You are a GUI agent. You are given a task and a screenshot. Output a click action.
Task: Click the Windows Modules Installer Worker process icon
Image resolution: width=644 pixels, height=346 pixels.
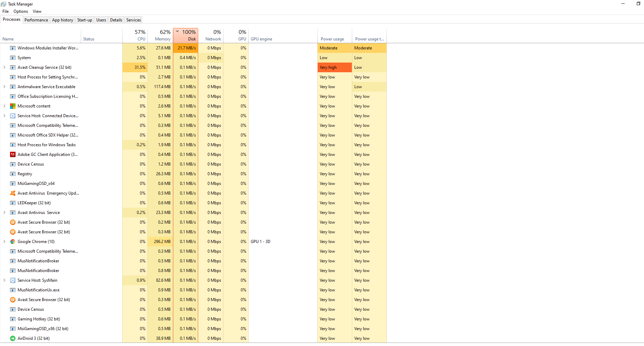[13, 48]
